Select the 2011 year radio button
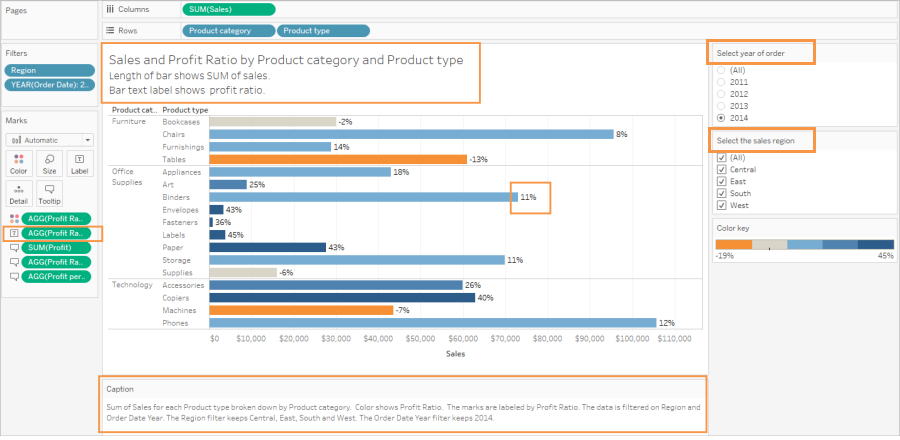Viewport: 900px width, 440px height. pos(721,82)
